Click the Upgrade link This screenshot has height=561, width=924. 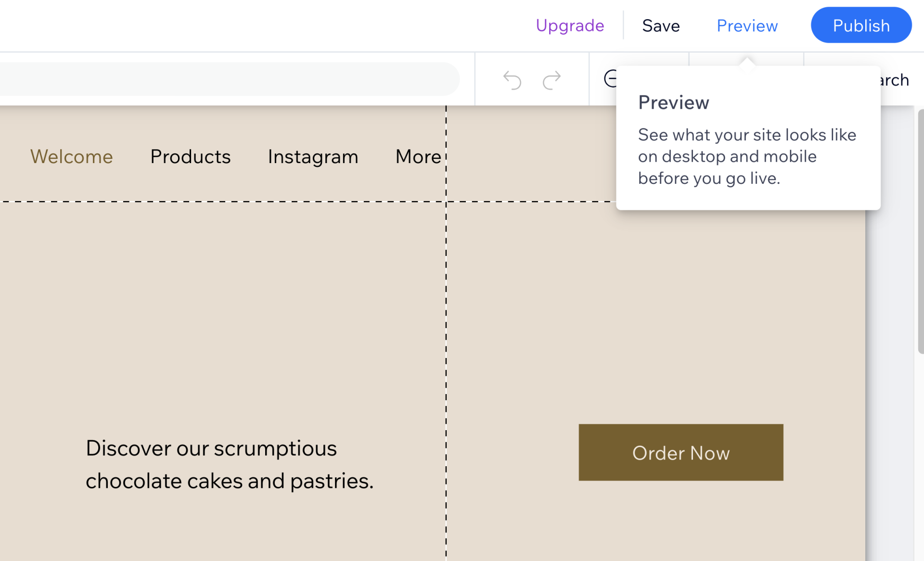570,25
